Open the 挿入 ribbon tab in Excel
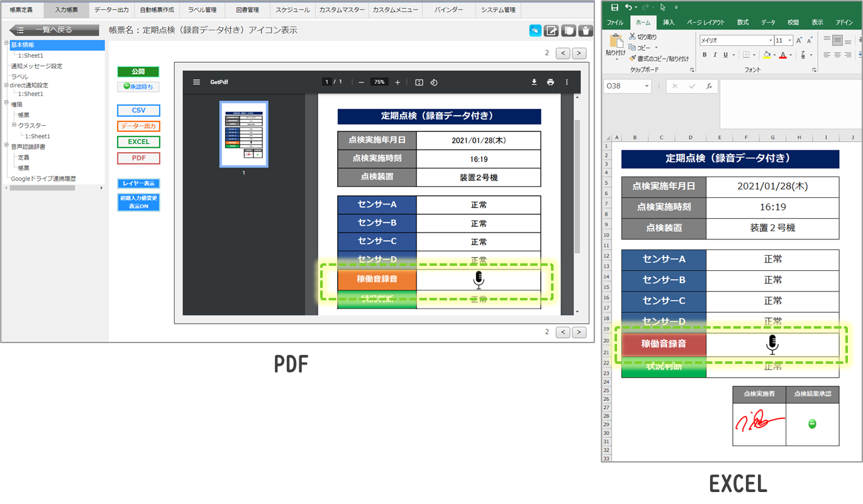The width and height of the screenshot is (863, 504). point(669,23)
